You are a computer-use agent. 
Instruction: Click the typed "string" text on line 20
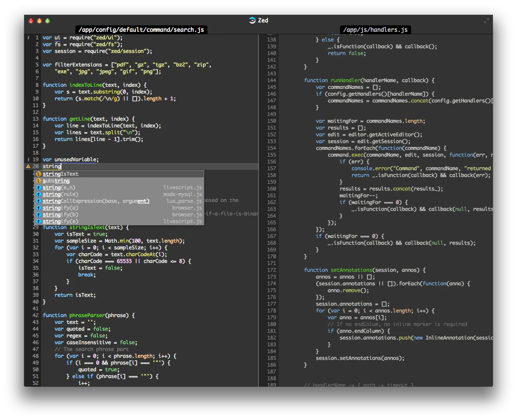[x=52, y=166]
